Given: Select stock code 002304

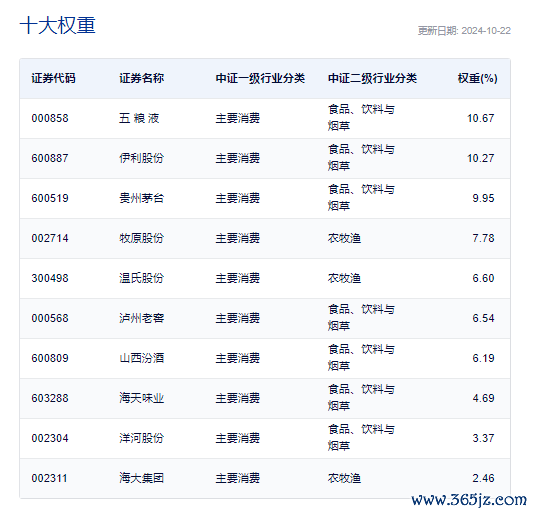Looking at the screenshot, I should click(x=50, y=438).
